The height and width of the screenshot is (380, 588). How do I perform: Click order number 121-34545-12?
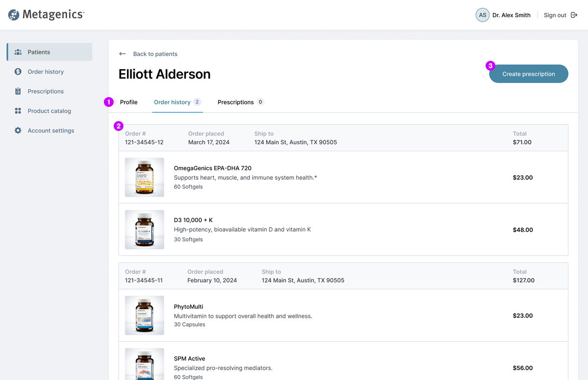(144, 142)
